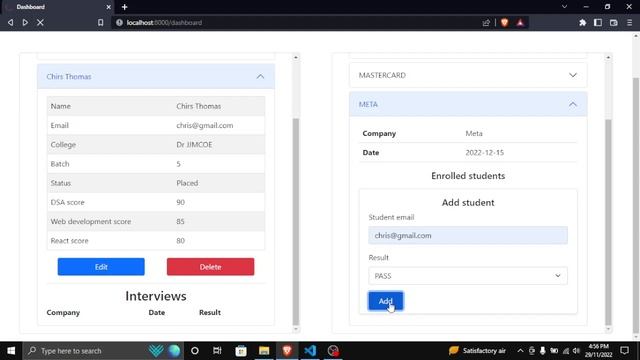The width and height of the screenshot is (640, 360).
Task: Click the bookmark icon in toolbar
Action: 100,22
